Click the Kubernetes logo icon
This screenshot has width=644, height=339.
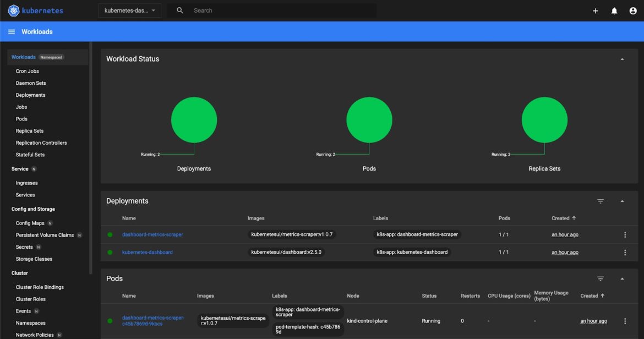pos(14,10)
